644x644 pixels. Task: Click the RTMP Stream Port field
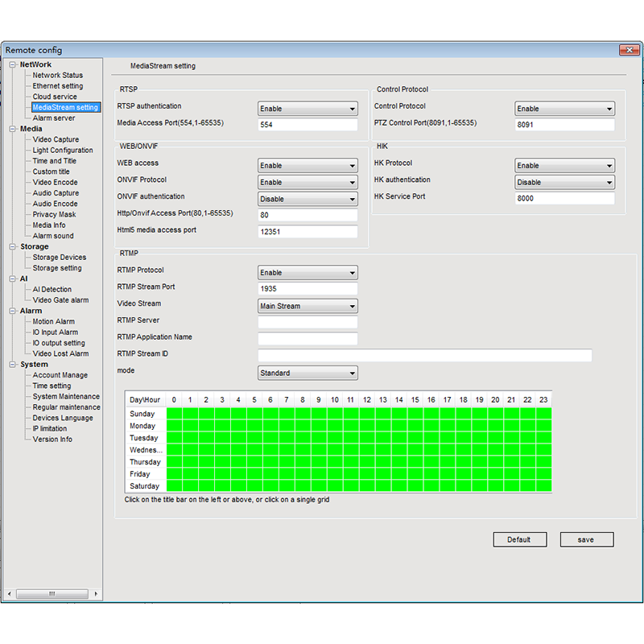point(308,289)
